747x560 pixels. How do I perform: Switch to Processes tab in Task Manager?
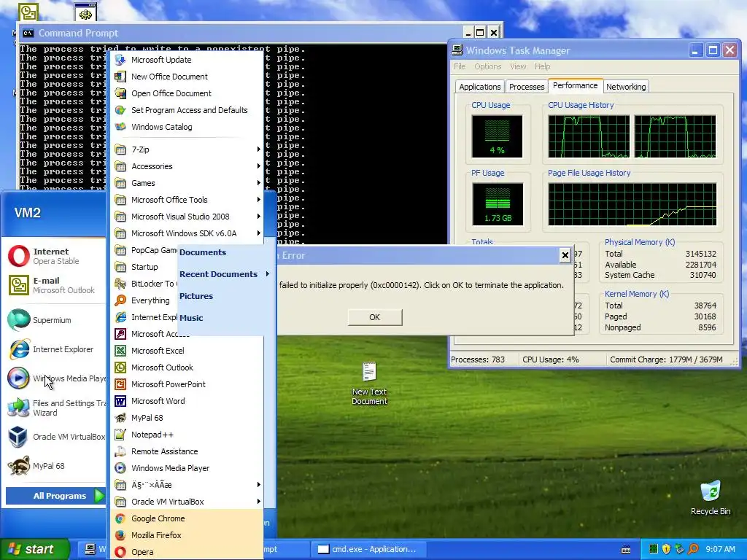pyautogui.click(x=527, y=87)
